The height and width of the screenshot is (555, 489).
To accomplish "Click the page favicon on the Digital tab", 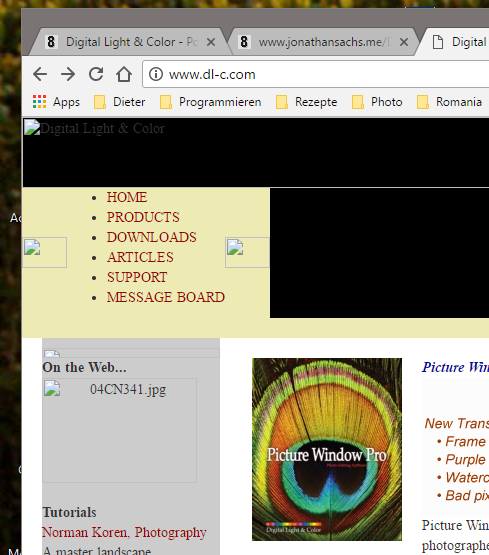I will click(x=438, y=42).
